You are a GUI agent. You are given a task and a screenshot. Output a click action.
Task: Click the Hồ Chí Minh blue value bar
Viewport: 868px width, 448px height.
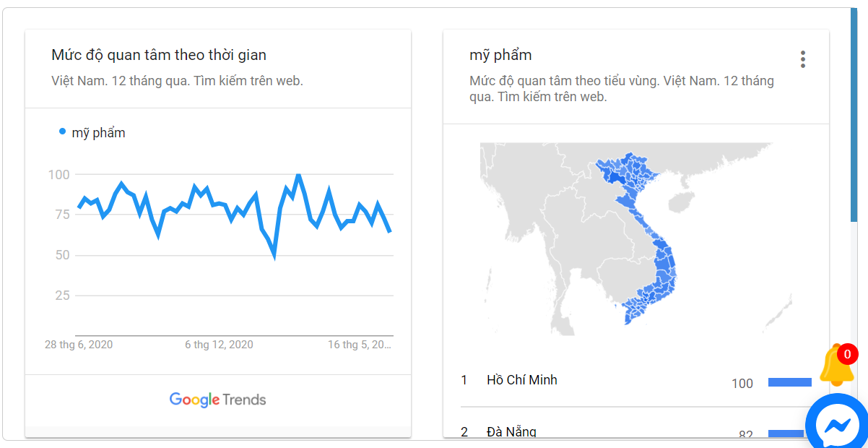pyautogui.click(x=790, y=382)
